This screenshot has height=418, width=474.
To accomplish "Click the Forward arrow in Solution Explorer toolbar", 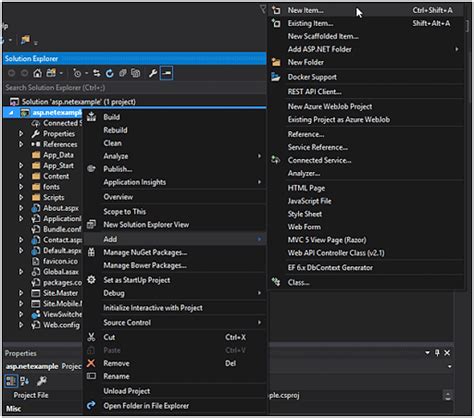I will click(24, 73).
